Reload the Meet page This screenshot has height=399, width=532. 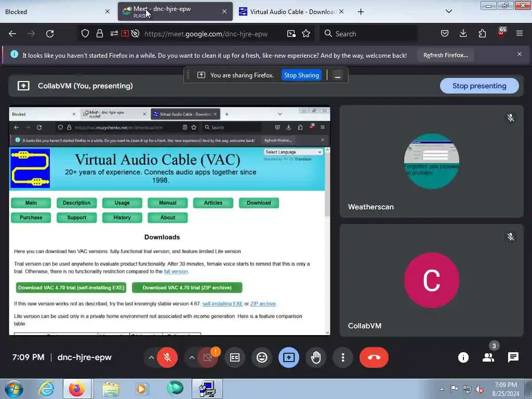tap(50, 34)
